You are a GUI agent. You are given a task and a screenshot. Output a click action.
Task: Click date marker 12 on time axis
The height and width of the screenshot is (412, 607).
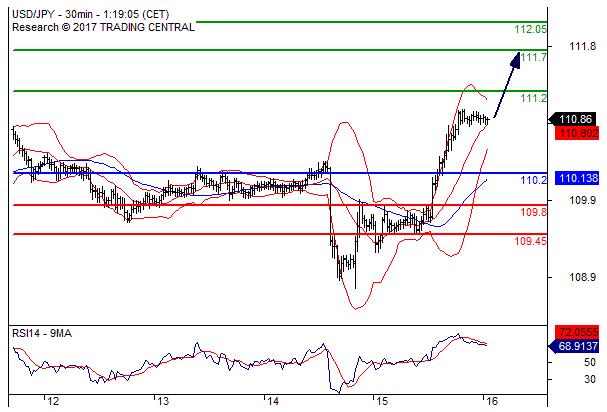(53, 401)
